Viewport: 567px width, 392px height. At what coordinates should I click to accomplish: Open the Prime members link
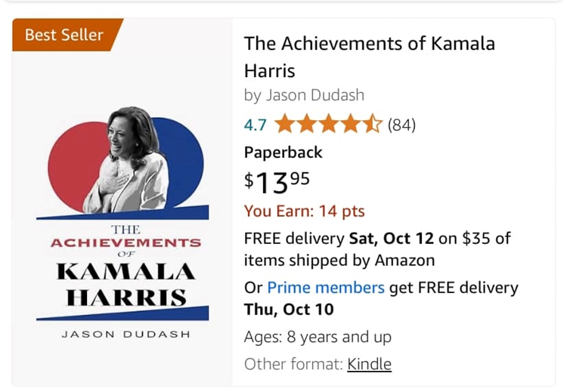tap(326, 288)
